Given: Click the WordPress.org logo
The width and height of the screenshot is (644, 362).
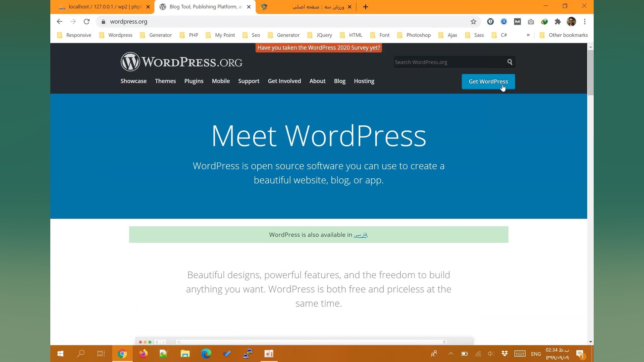Looking at the screenshot, I should pos(181,62).
